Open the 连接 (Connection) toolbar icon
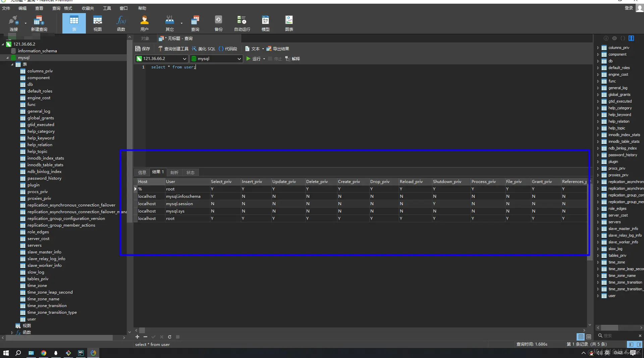The width and height of the screenshot is (644, 358). (x=13, y=23)
